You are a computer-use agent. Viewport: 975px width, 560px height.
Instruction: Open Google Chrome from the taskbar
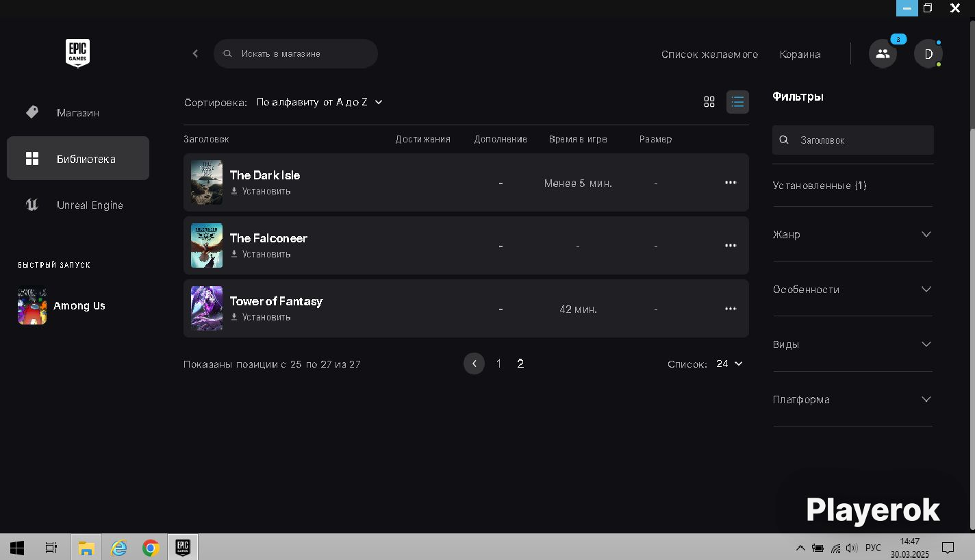(x=151, y=548)
